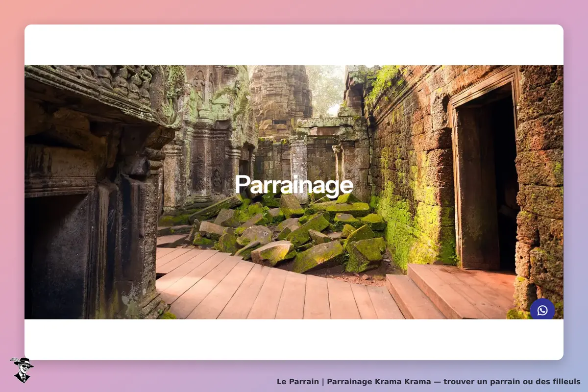Click the Parrainage hero heading
Image resolution: width=588 pixels, height=392 pixels.
pyautogui.click(x=294, y=185)
